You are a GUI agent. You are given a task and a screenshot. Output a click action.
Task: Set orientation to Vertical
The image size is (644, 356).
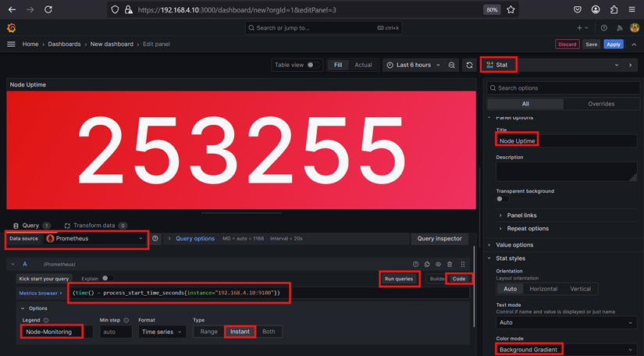point(580,289)
